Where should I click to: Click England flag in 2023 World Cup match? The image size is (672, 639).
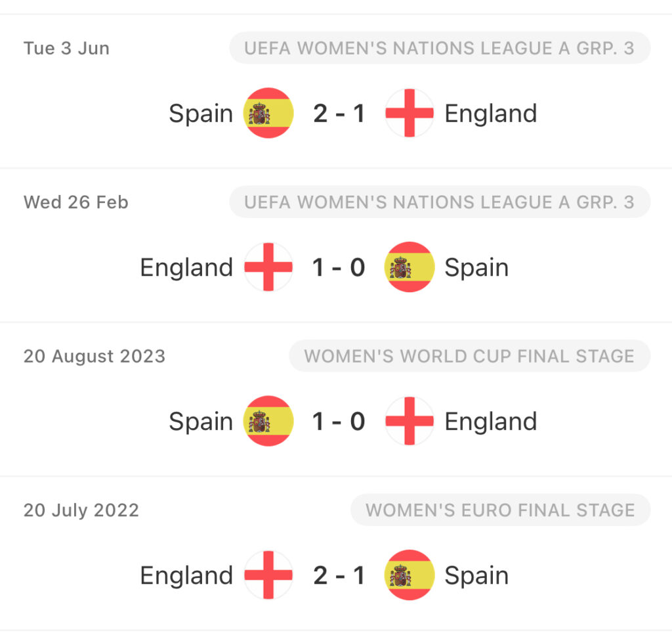tap(409, 421)
